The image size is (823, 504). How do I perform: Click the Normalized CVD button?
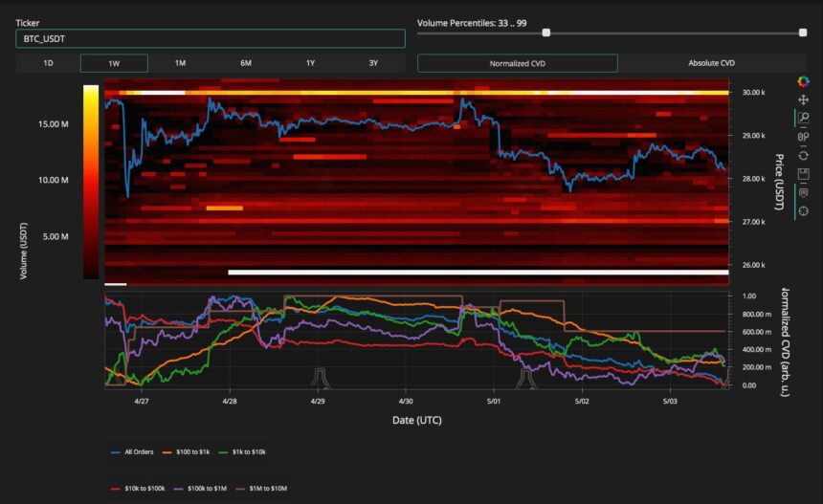517,63
